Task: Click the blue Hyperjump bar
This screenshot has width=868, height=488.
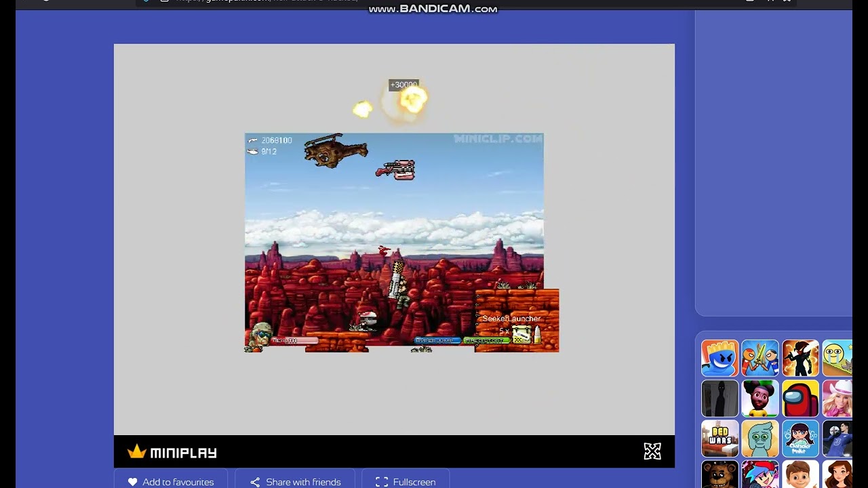Action: pyautogui.click(x=437, y=340)
